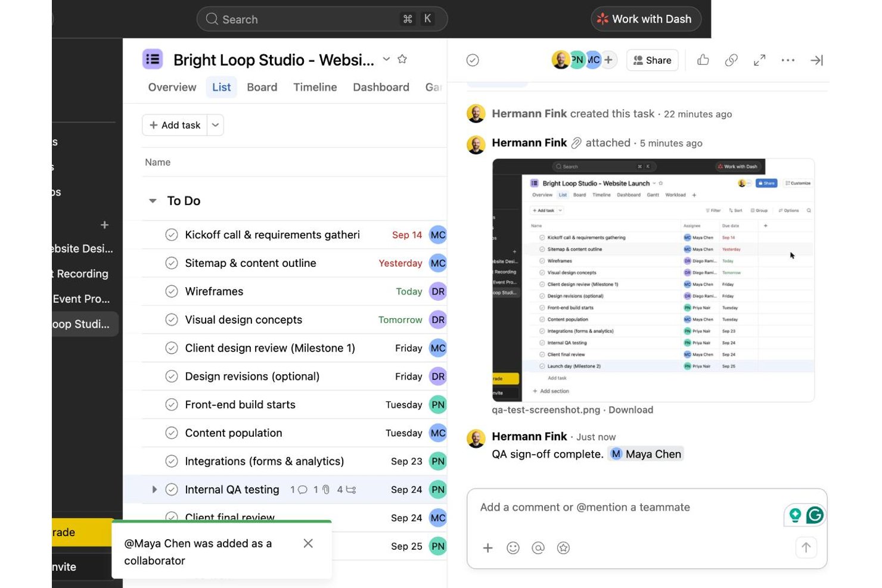Viewport: 882px width, 588px height.
Task: Send comment with the up arrow button
Action: [806, 547]
